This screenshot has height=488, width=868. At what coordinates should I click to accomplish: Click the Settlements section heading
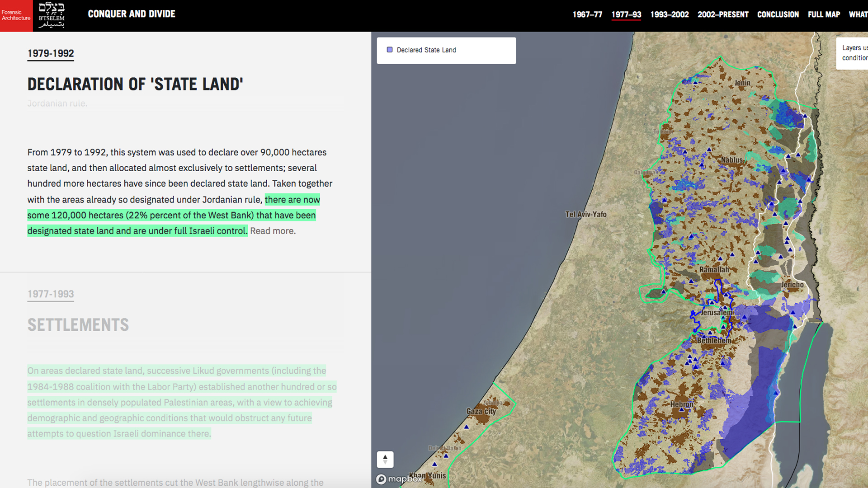[x=78, y=325]
